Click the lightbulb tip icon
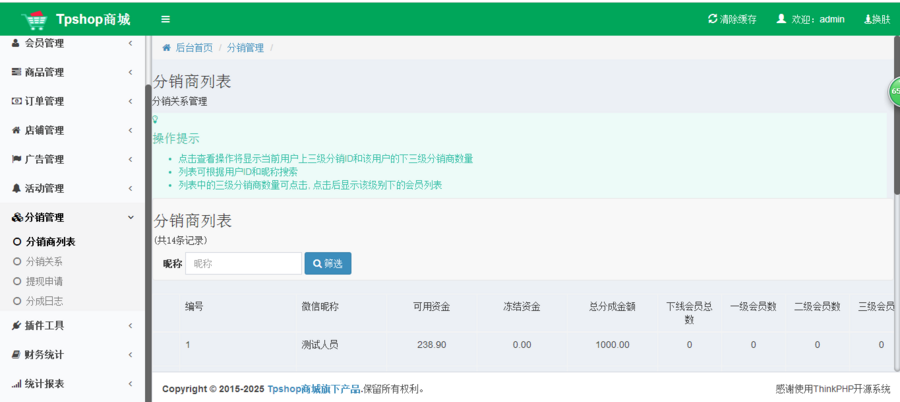 (154, 119)
